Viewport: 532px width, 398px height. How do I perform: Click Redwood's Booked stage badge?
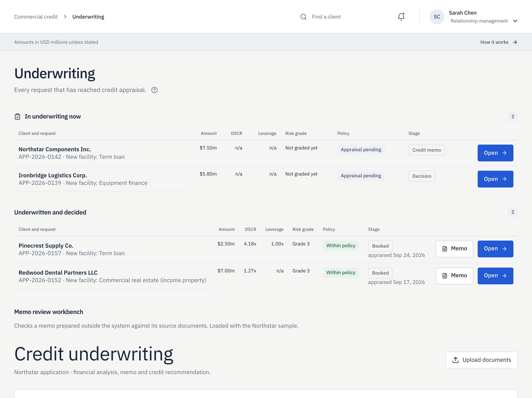coord(380,273)
